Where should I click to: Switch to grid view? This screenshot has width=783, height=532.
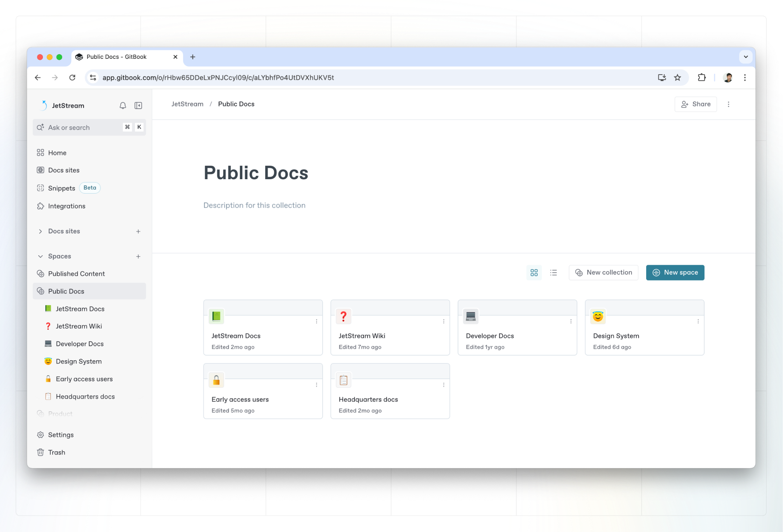534,273
